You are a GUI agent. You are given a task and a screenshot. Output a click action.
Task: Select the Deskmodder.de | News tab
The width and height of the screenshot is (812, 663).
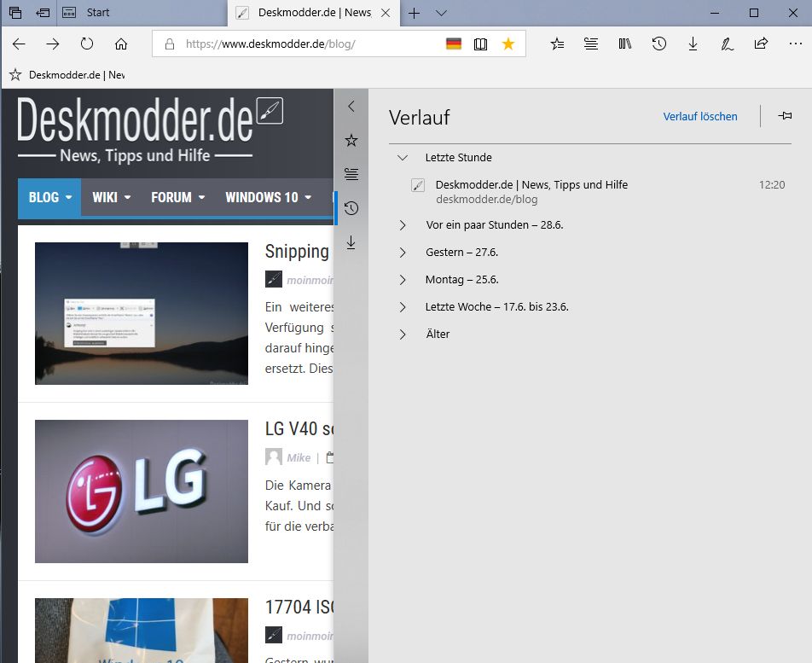pyautogui.click(x=314, y=13)
